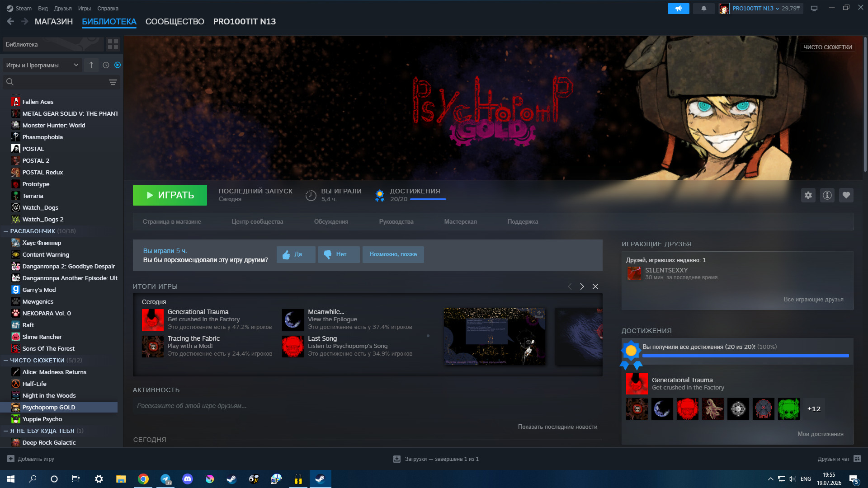Open the Руководства tab for the game
This screenshot has height=488, width=868.
tap(396, 222)
